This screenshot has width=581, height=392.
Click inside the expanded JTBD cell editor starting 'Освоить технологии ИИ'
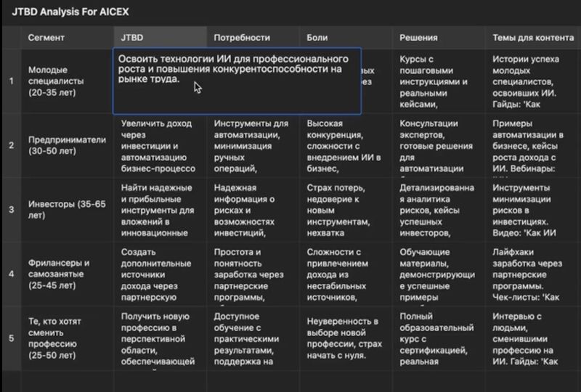[237, 81]
